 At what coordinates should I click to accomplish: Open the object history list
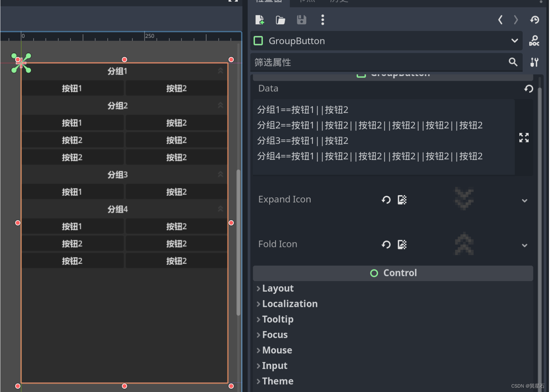click(534, 20)
